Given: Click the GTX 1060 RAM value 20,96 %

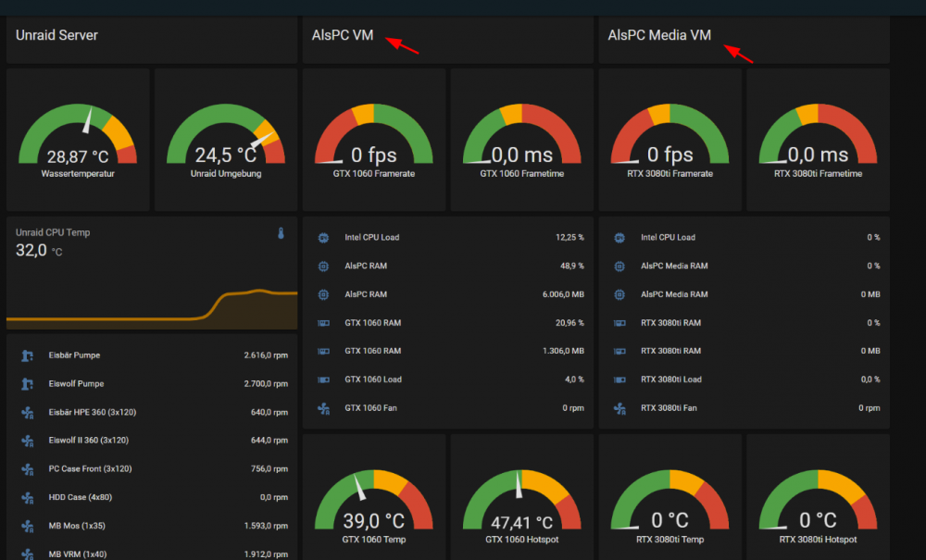Looking at the screenshot, I should point(569,323).
